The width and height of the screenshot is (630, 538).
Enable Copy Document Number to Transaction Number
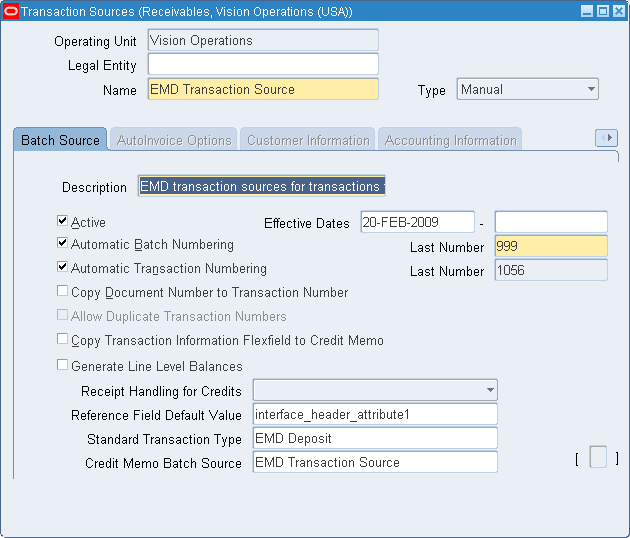pyautogui.click(x=62, y=291)
